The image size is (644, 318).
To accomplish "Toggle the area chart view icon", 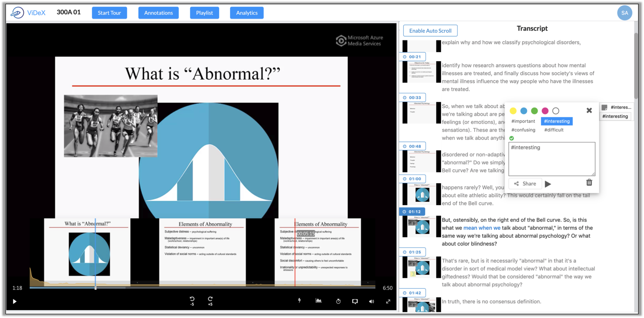I will pyautogui.click(x=318, y=301).
